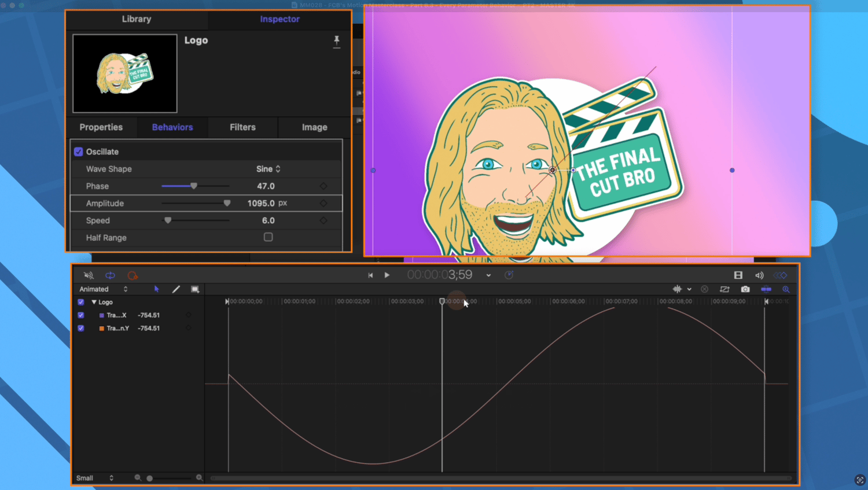Toggle audio waveform display icon
Image resolution: width=868 pixels, height=490 pixels.
pyautogui.click(x=677, y=289)
